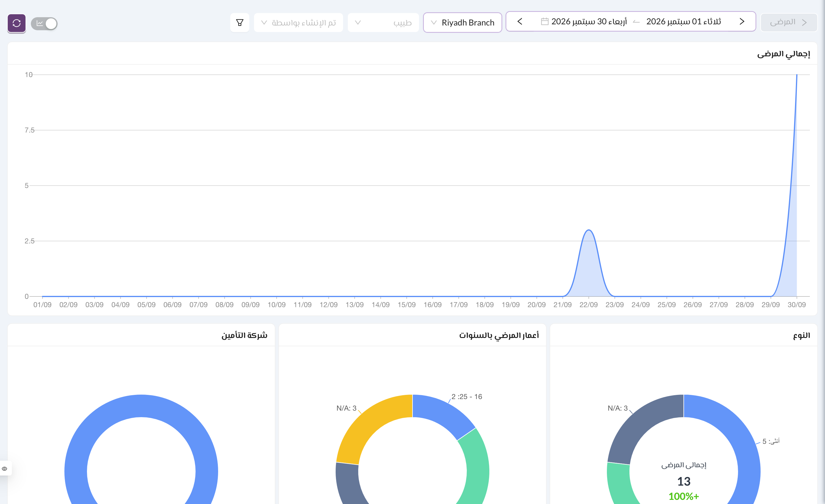Click the purple refresh button
Screen dimensions: 825x504
(16, 23)
